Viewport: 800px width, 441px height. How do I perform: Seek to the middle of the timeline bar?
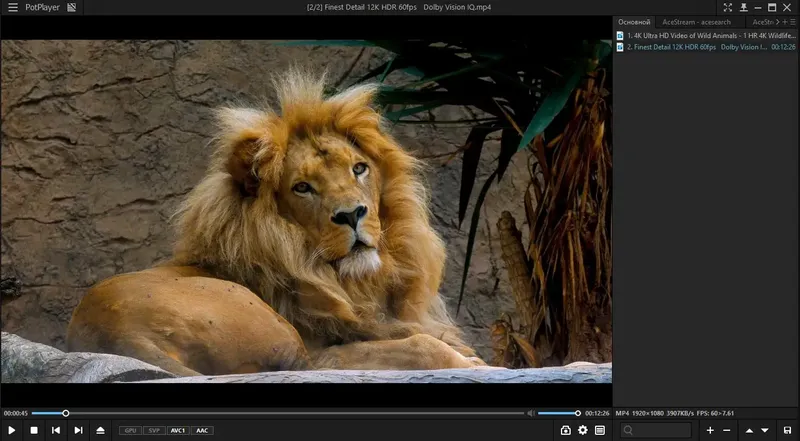pyautogui.click(x=278, y=413)
